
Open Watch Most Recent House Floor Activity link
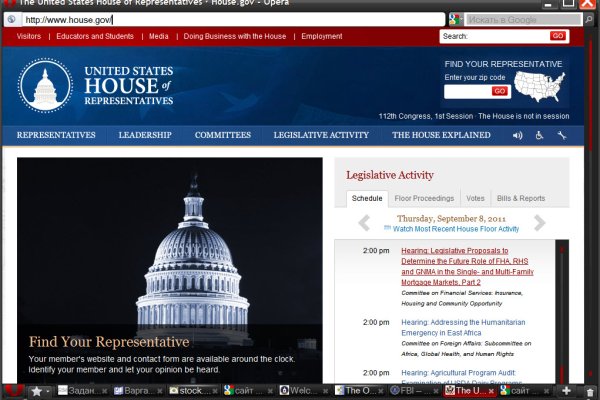point(450,229)
